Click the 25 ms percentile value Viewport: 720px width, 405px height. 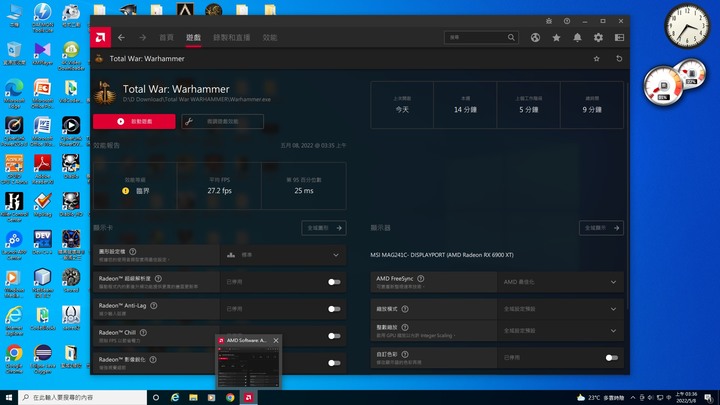304,191
